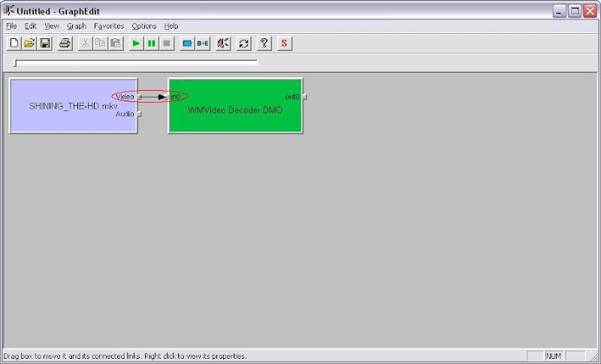Save the graph using the floppy disk icon
601x364 pixels.
click(x=45, y=44)
